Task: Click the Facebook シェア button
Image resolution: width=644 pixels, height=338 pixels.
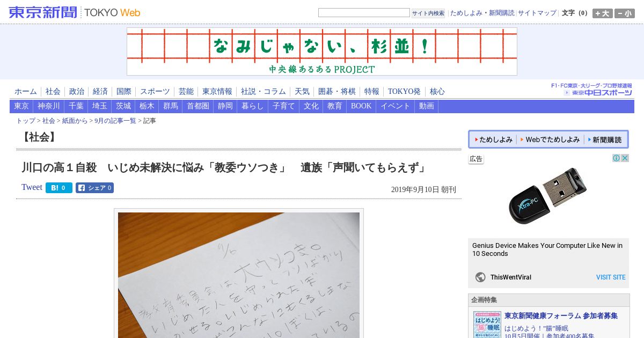Action: [94, 188]
